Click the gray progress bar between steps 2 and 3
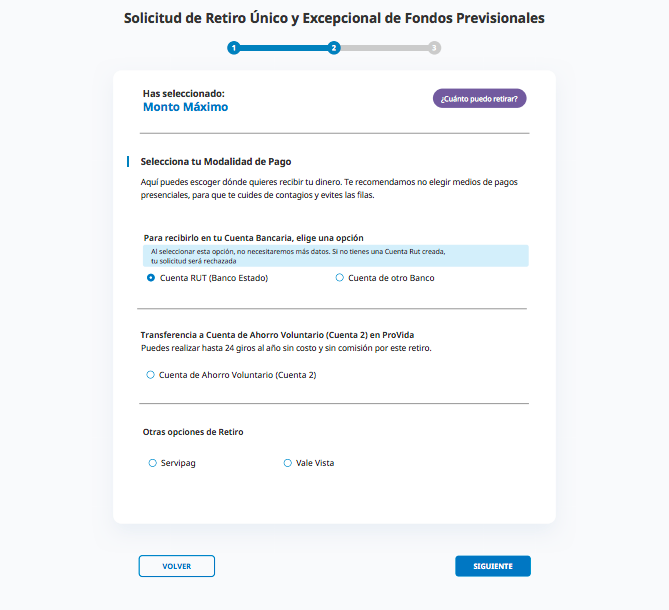The width and height of the screenshot is (669, 610). (x=384, y=48)
